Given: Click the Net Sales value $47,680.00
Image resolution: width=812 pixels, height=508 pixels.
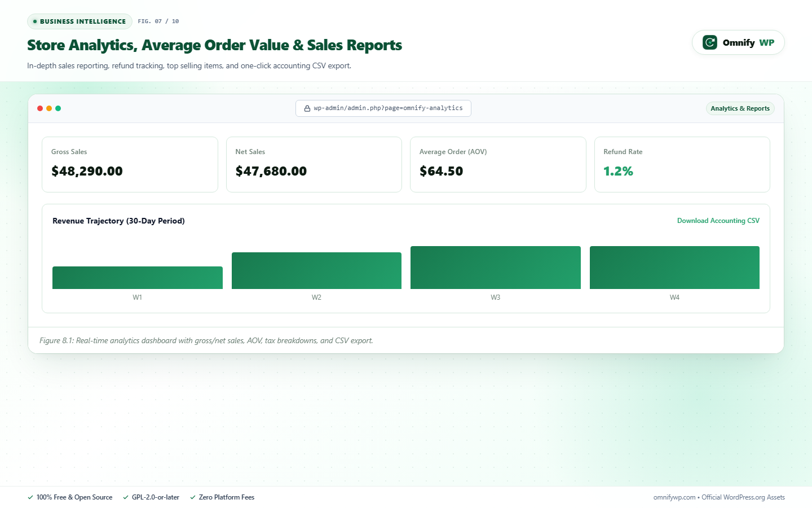Looking at the screenshot, I should pos(271,171).
